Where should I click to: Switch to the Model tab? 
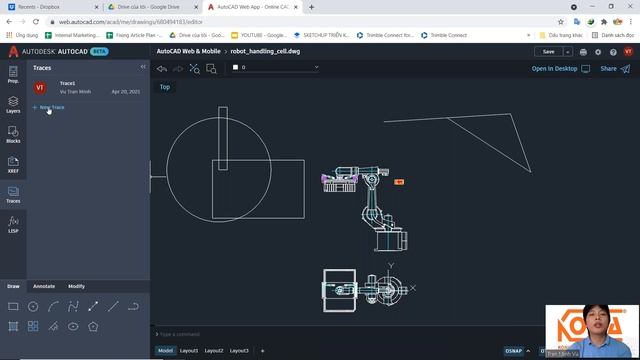[x=165, y=351]
